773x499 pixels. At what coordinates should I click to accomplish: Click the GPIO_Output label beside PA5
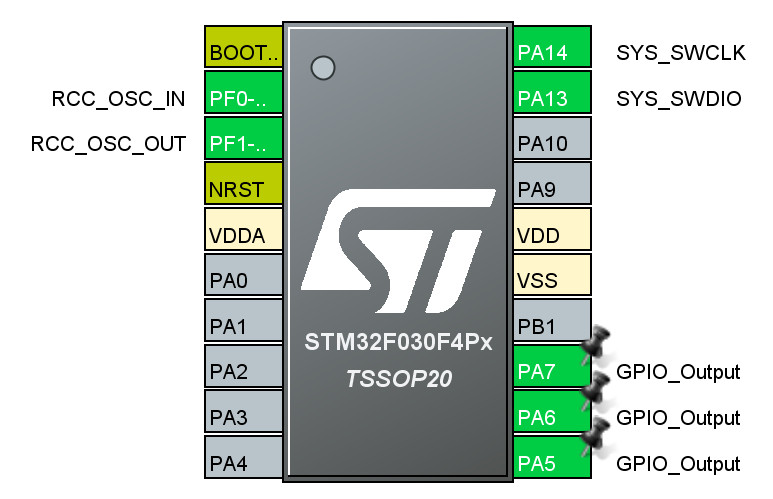pos(678,464)
